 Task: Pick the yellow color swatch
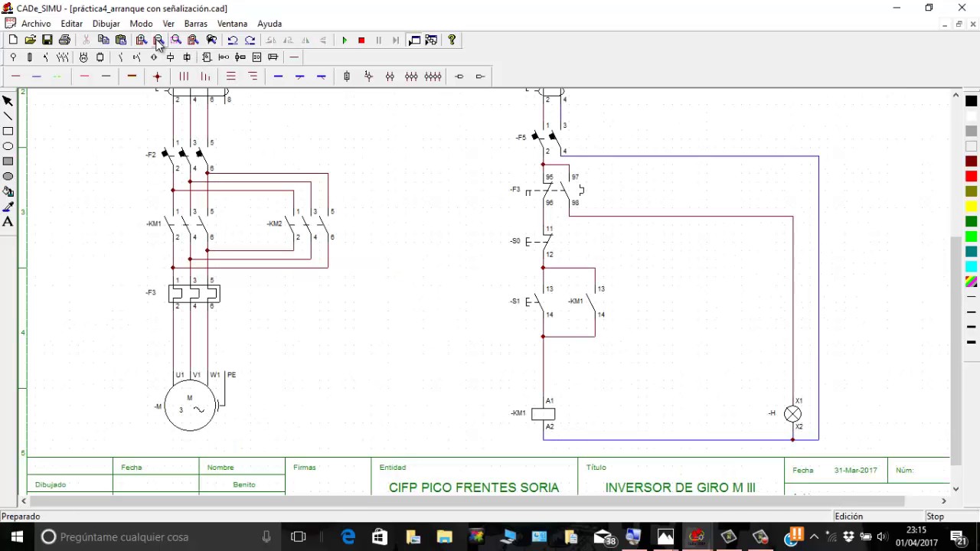tap(971, 207)
